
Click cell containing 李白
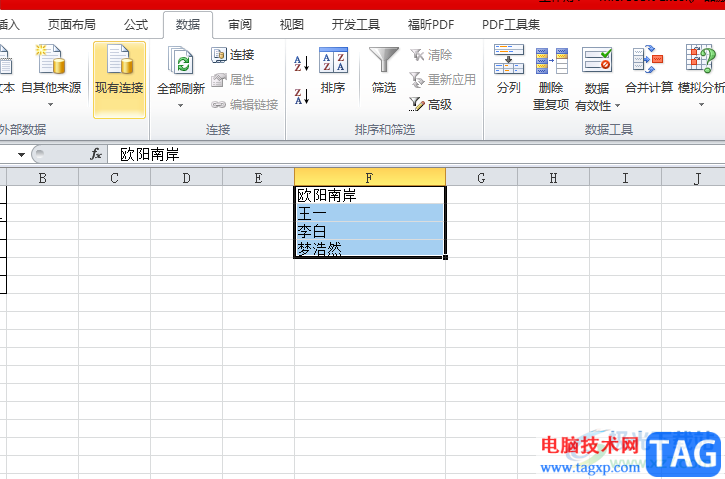[x=370, y=230]
